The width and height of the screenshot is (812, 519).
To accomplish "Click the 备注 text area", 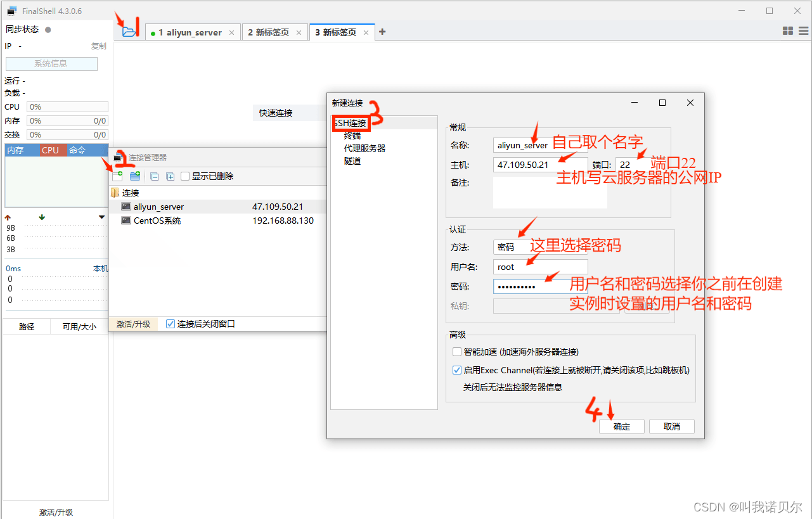I will click(550, 193).
